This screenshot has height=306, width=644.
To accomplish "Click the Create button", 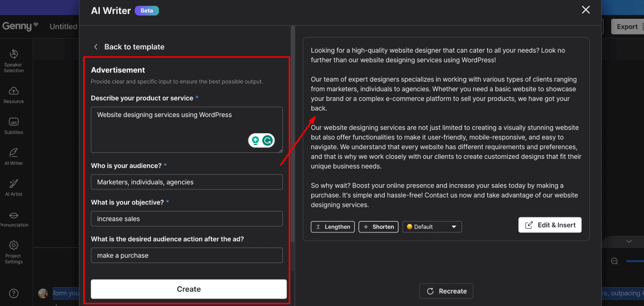I will point(188,289).
